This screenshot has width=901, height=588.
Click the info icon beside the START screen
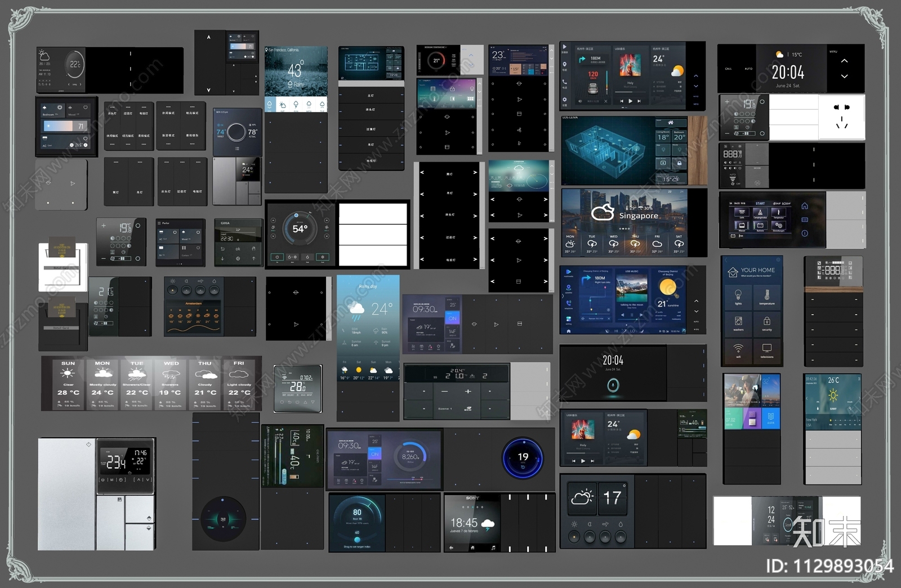click(805, 234)
